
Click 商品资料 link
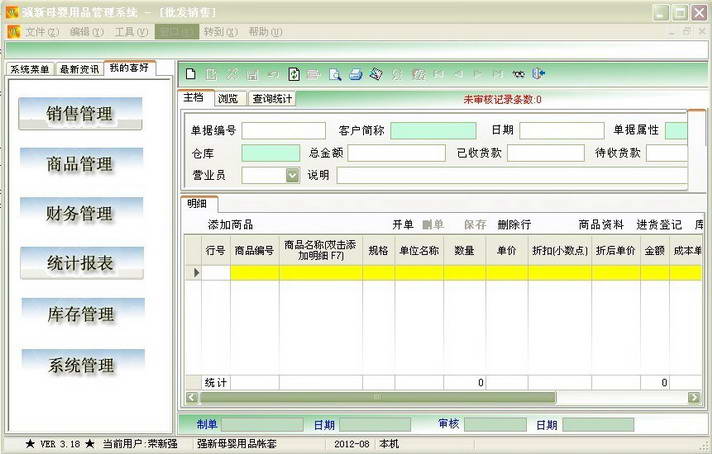(x=601, y=224)
